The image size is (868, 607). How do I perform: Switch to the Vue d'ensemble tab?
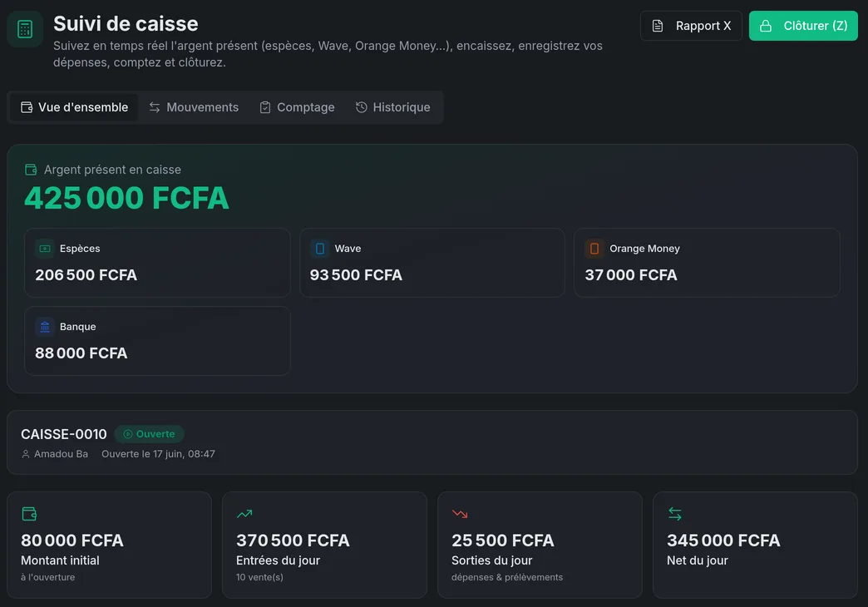[74, 107]
